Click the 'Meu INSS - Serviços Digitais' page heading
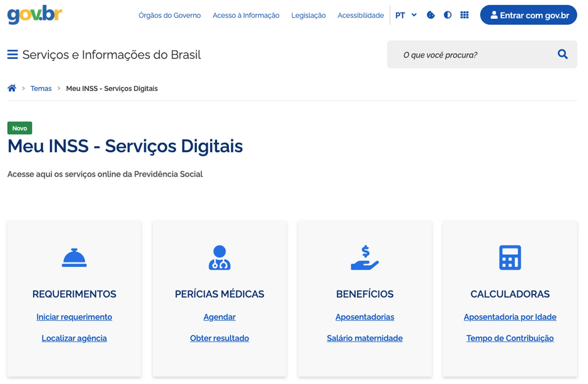This screenshot has width=588, height=384. tap(125, 146)
